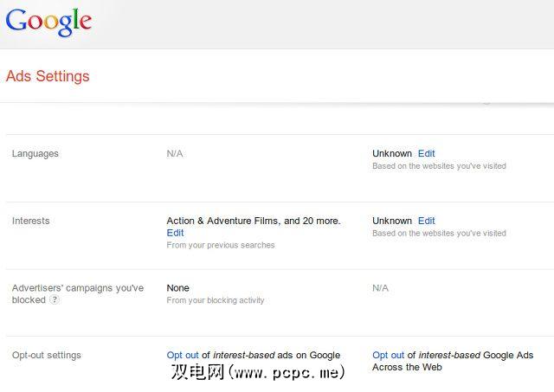The image size is (554, 392).
Task: Click Advertisers' campaigns you've blocked label
Action: (78, 288)
